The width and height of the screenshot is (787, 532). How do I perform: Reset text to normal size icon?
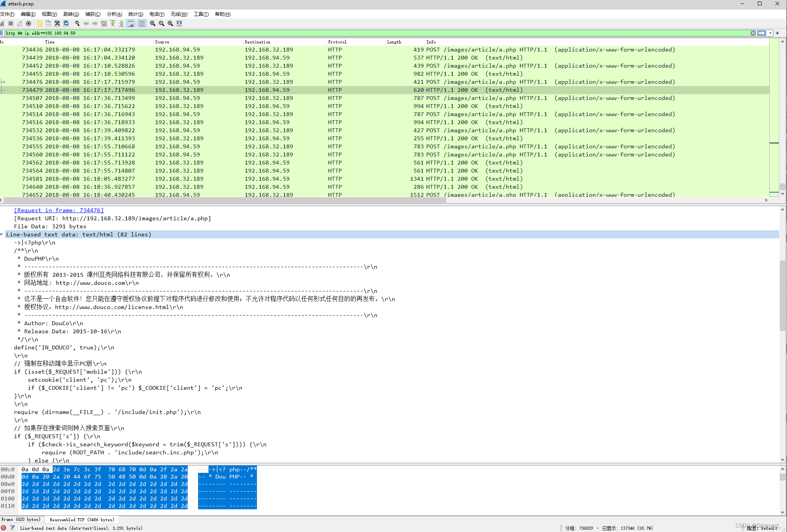click(170, 23)
